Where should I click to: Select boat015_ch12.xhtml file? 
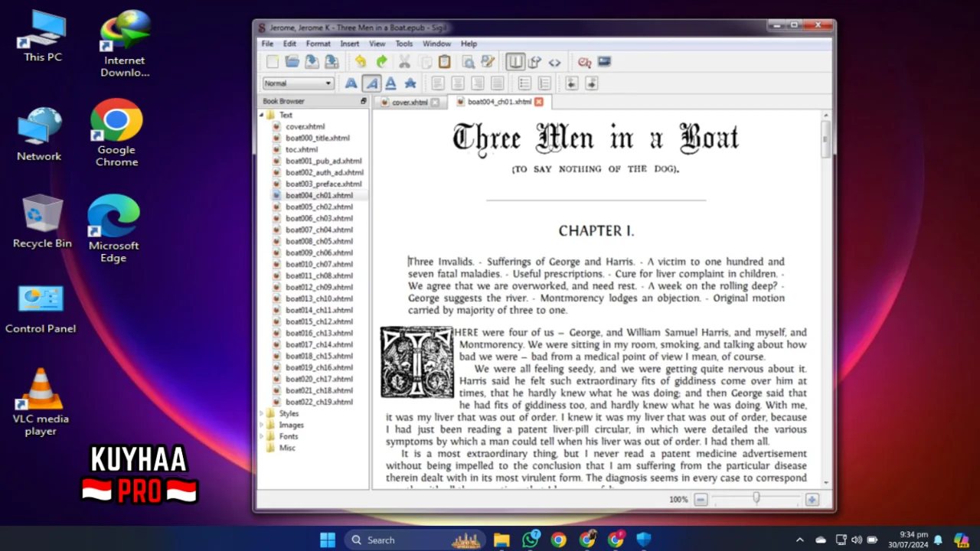319,321
